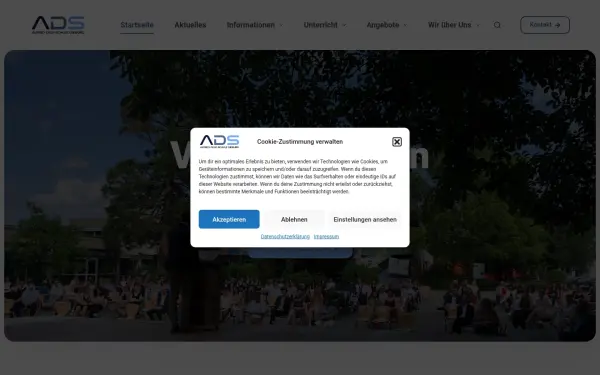Follow the Datenschutzerklärung link
This screenshot has width=600, height=375.
(285, 236)
